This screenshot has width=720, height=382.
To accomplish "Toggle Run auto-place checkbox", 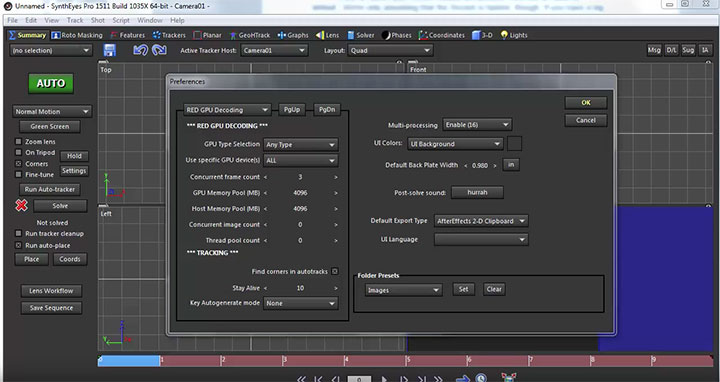I will tap(18, 245).
